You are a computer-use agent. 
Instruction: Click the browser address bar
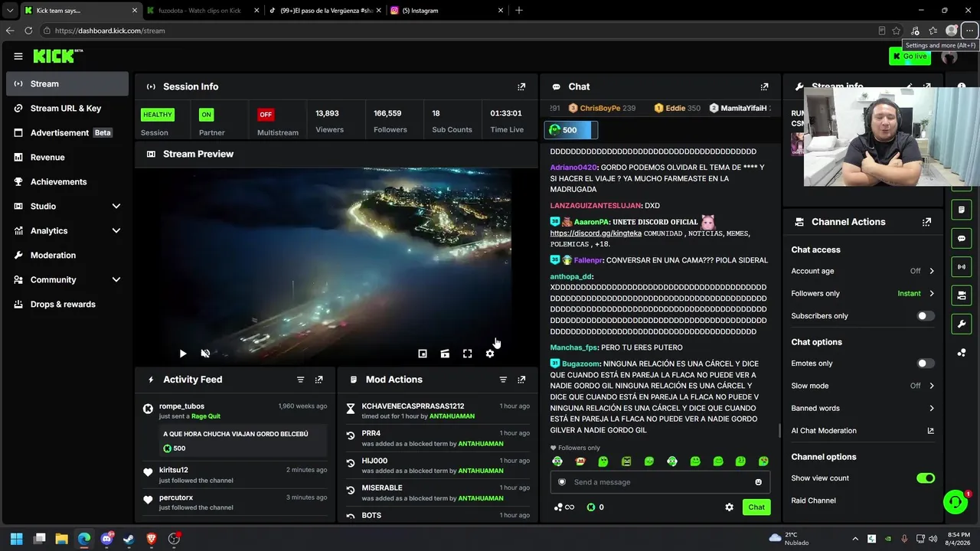(459, 31)
